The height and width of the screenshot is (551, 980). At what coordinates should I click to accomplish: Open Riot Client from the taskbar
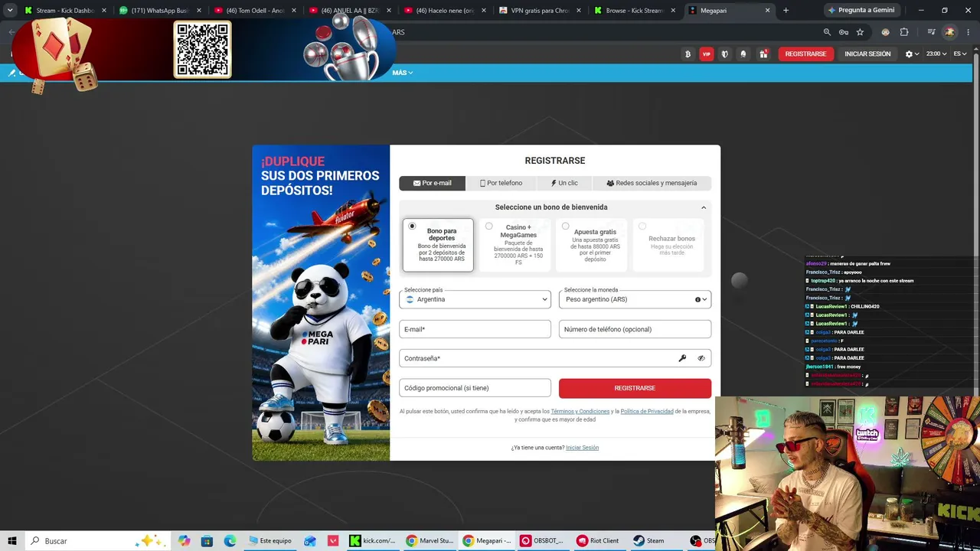coord(598,540)
